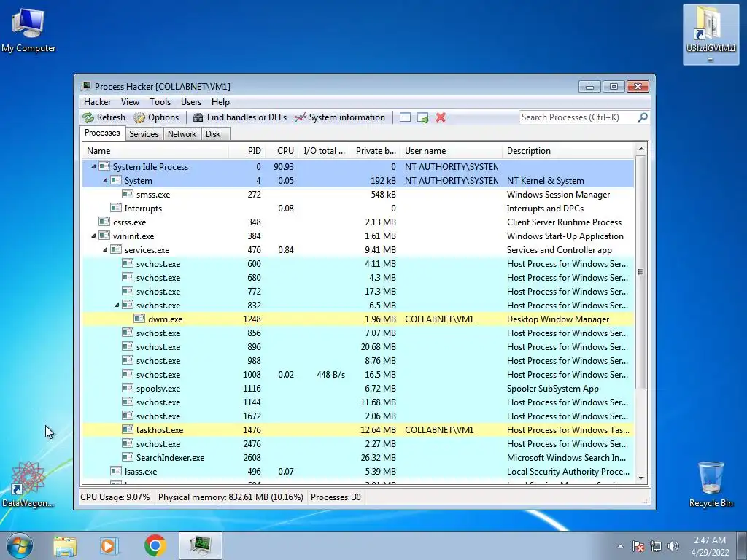Click the 26.32 MB private bytes value
This screenshot has height=560, width=747.
[379, 458]
